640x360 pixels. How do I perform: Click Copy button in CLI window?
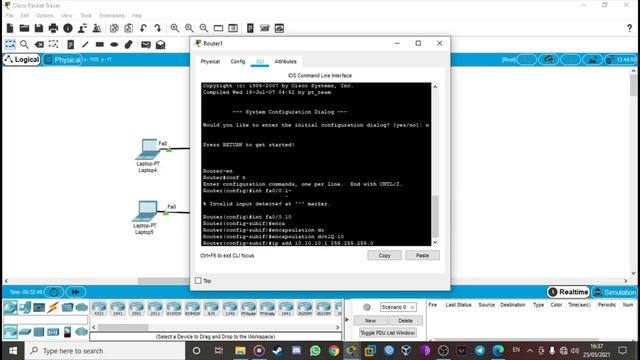click(384, 255)
